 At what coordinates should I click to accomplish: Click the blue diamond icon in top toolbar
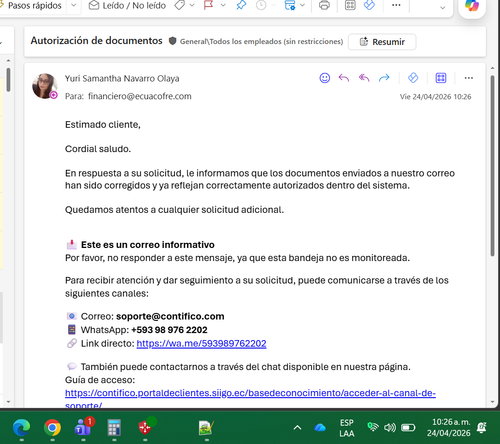pyautogui.click(x=369, y=5)
